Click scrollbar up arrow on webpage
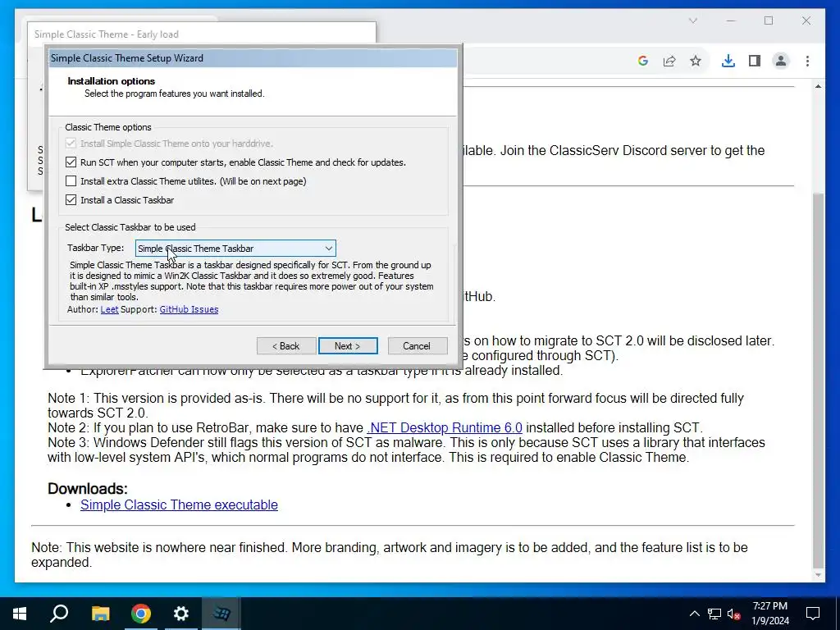 [x=818, y=86]
